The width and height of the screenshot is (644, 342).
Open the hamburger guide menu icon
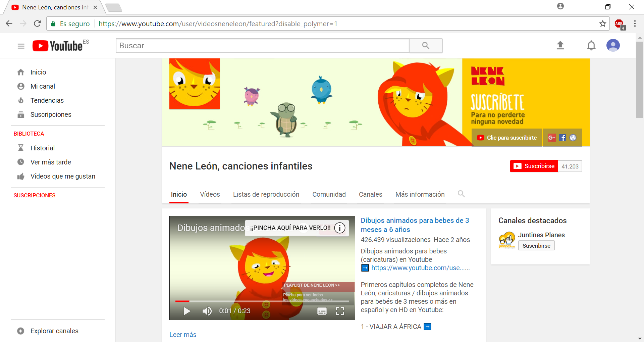pos(21,46)
